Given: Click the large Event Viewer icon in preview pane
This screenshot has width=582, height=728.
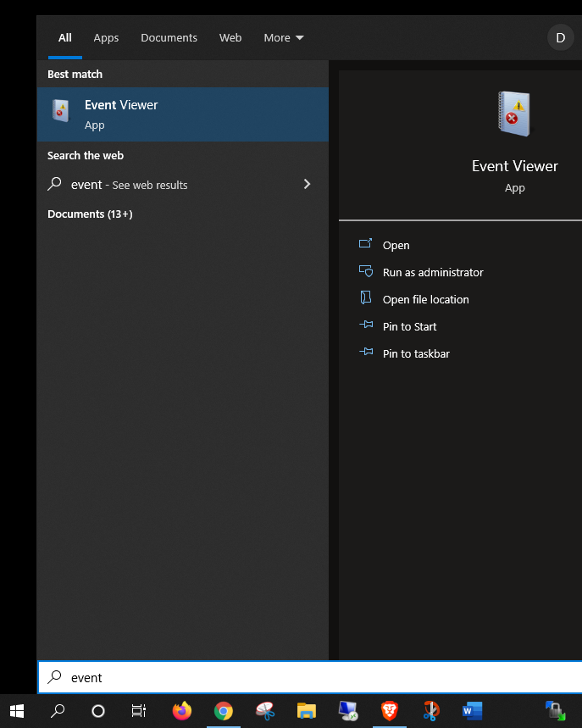Looking at the screenshot, I should pos(514,114).
